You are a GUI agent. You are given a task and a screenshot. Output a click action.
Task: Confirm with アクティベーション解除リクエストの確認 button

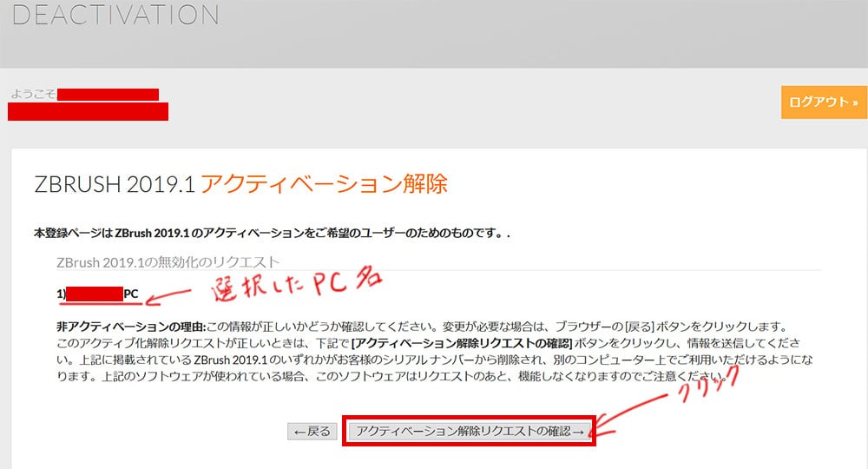point(470,432)
